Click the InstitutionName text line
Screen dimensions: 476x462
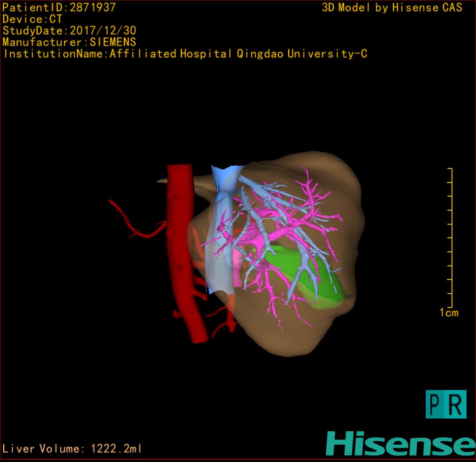point(185,54)
